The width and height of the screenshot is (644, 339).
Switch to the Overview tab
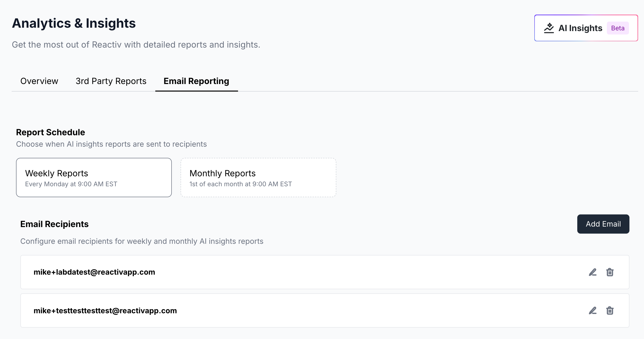coord(39,81)
